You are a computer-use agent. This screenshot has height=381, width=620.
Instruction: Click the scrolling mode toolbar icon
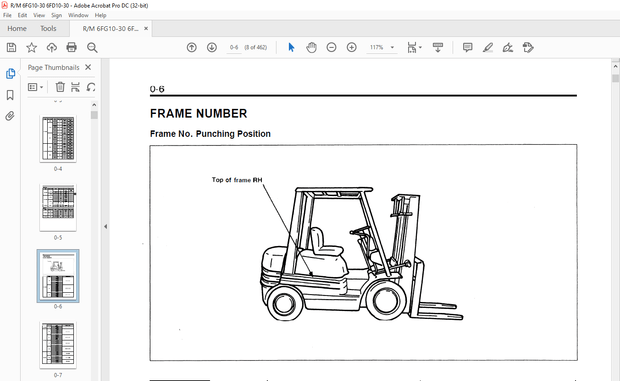[438, 47]
